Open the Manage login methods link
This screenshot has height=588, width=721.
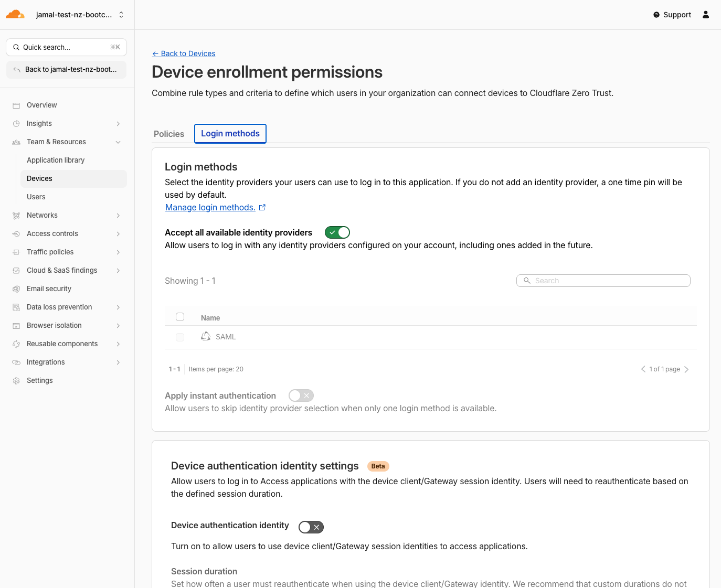pyautogui.click(x=210, y=208)
